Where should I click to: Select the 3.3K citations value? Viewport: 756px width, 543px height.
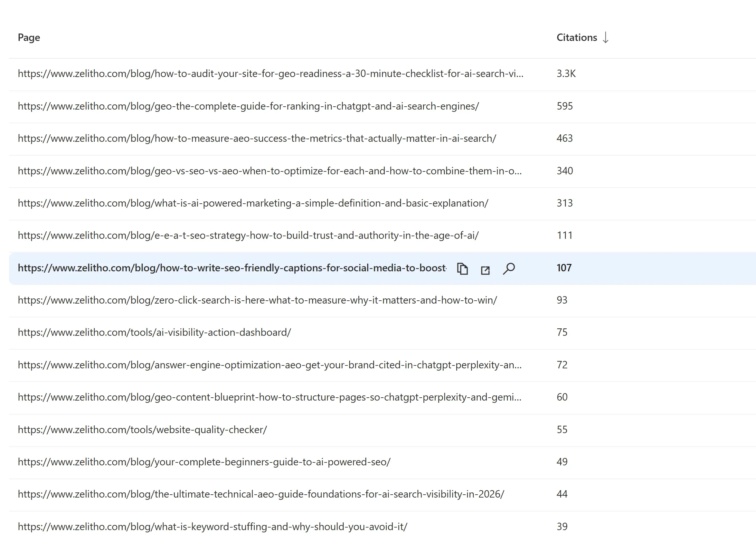566,74
